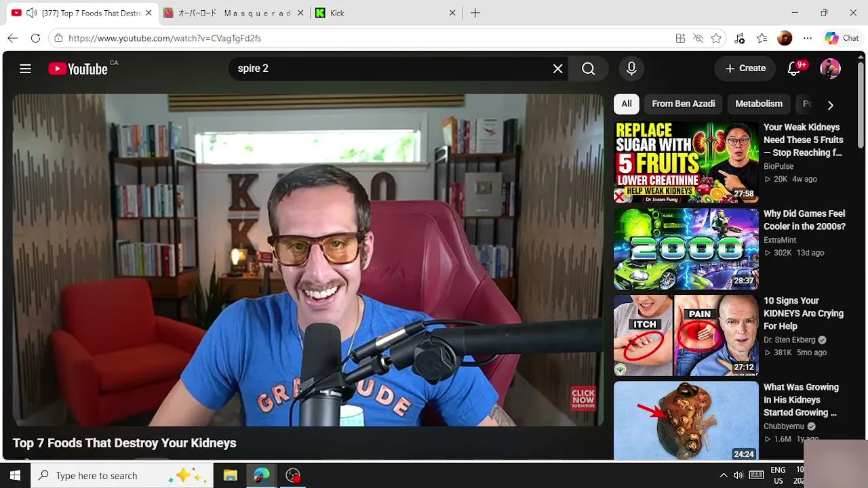Click the Itch and Pain thumbnail
The width and height of the screenshot is (868, 488).
click(x=686, y=335)
